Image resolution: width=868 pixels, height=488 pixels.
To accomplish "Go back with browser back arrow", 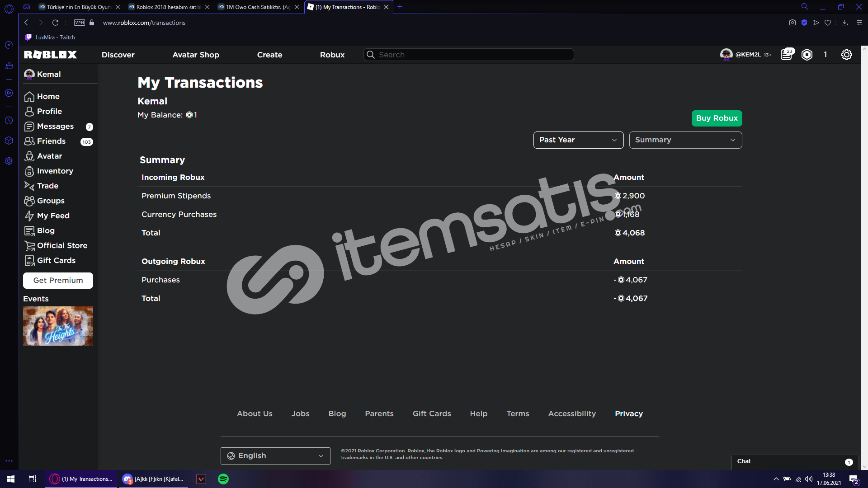I will [26, 23].
